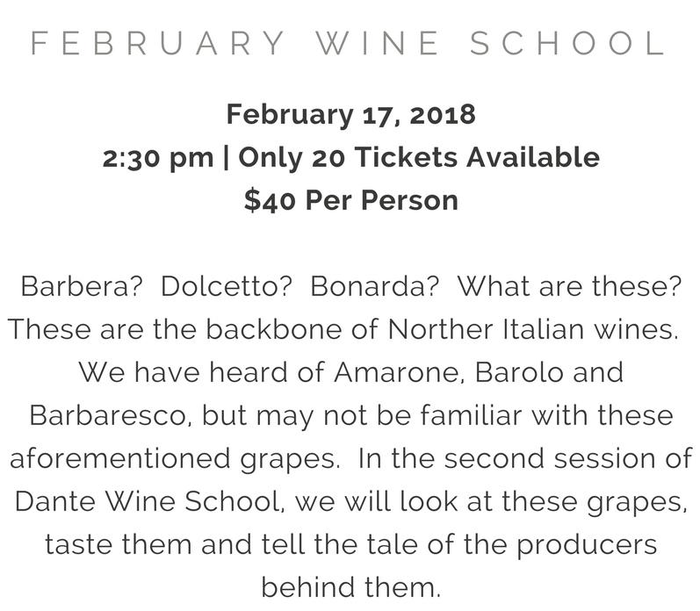Click the word Dolcetto?
Viewport: 700px width, 611px height.
coord(226,286)
